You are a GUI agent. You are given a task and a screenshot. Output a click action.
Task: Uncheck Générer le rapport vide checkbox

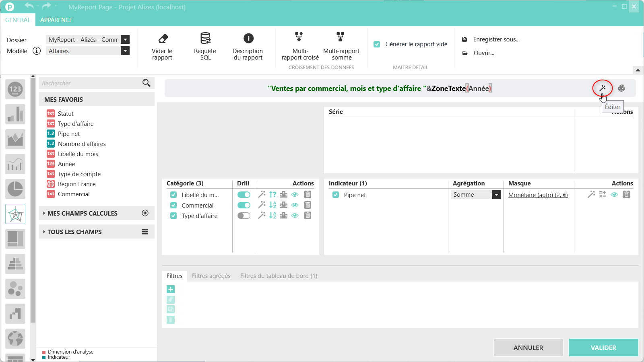click(x=377, y=44)
